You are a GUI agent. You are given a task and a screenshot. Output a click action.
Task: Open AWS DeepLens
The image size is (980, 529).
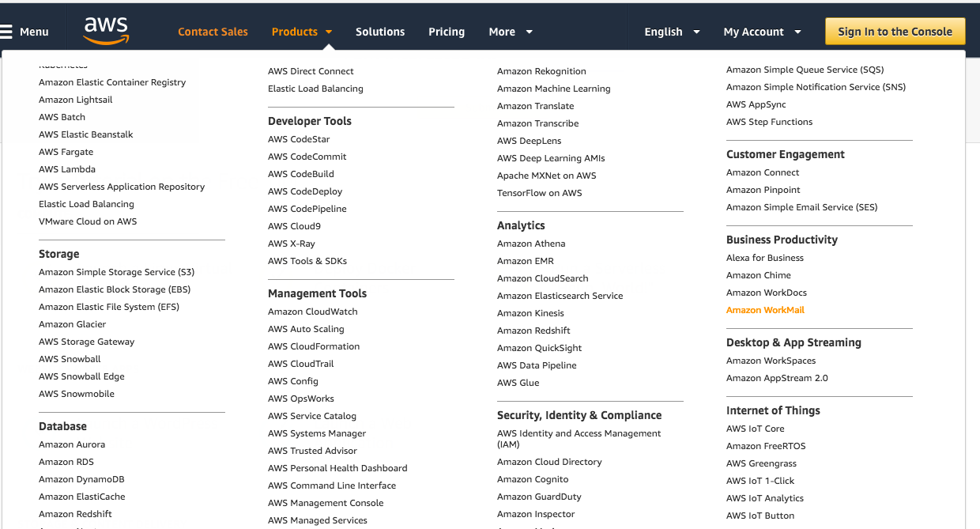point(530,141)
